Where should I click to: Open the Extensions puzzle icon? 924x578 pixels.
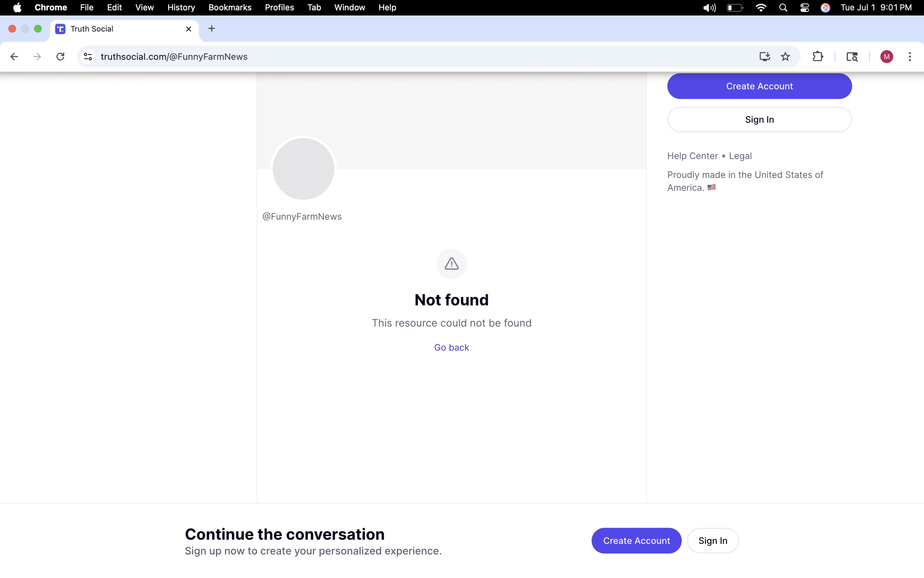click(818, 57)
